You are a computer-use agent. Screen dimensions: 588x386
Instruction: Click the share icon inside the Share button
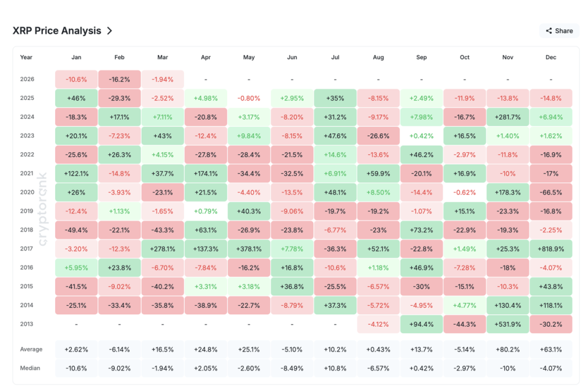click(x=549, y=30)
